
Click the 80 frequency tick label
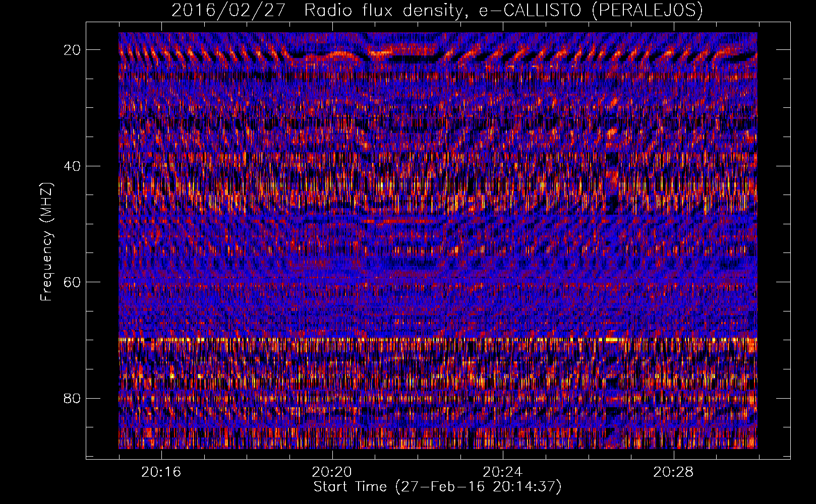[x=72, y=398]
